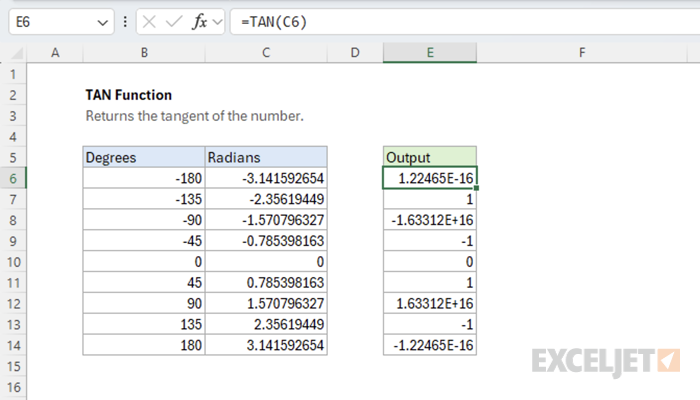Select column E header

coord(430,53)
